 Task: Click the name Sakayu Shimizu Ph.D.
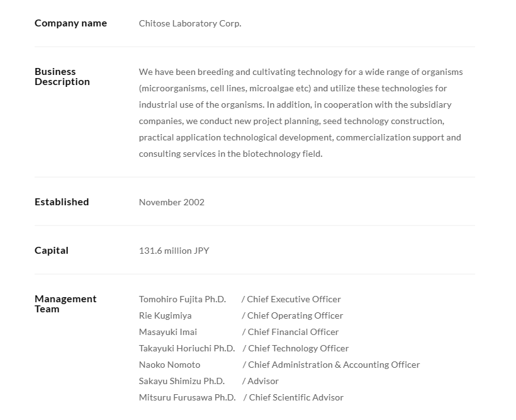pyautogui.click(x=182, y=381)
